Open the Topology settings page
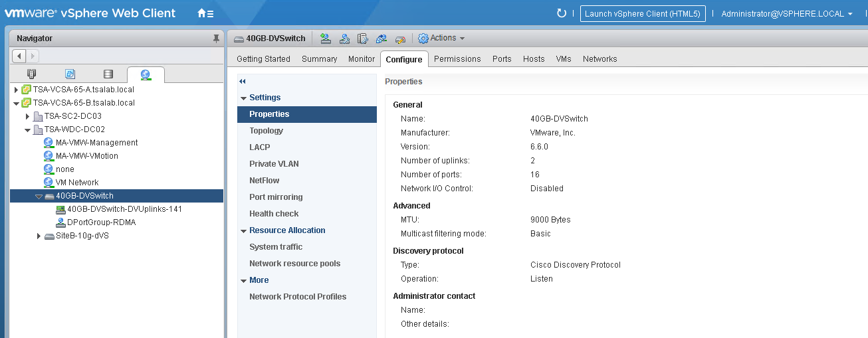Viewport: 868px width, 338px height. pos(266,131)
